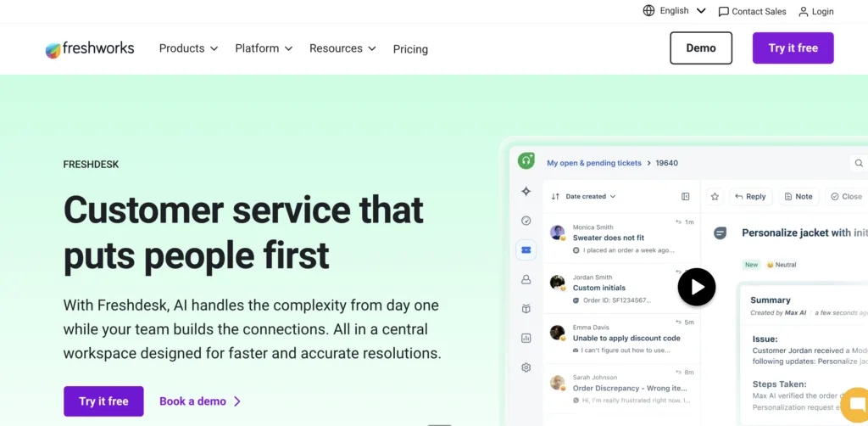Open the Pricing page
The width and height of the screenshot is (868, 426).
point(410,49)
